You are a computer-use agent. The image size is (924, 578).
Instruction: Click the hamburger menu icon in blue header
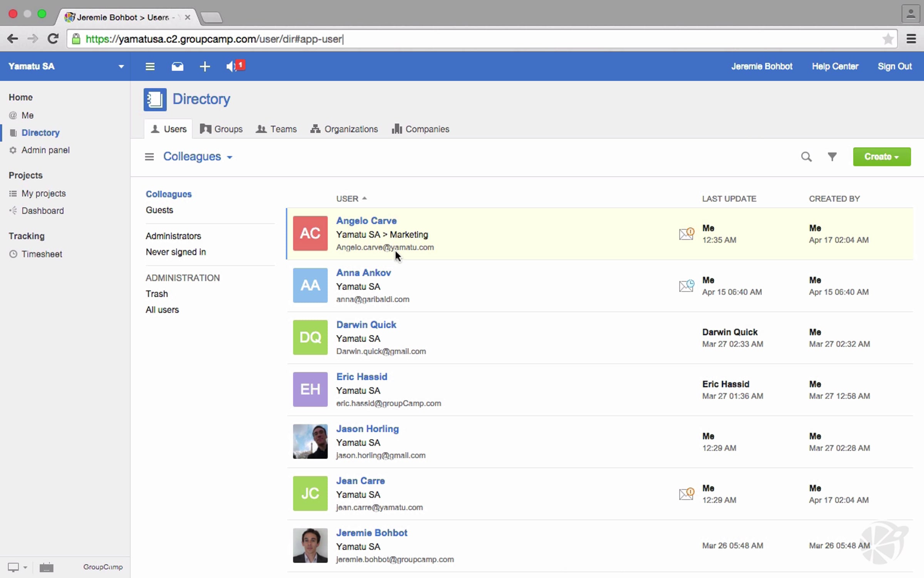[x=150, y=66]
